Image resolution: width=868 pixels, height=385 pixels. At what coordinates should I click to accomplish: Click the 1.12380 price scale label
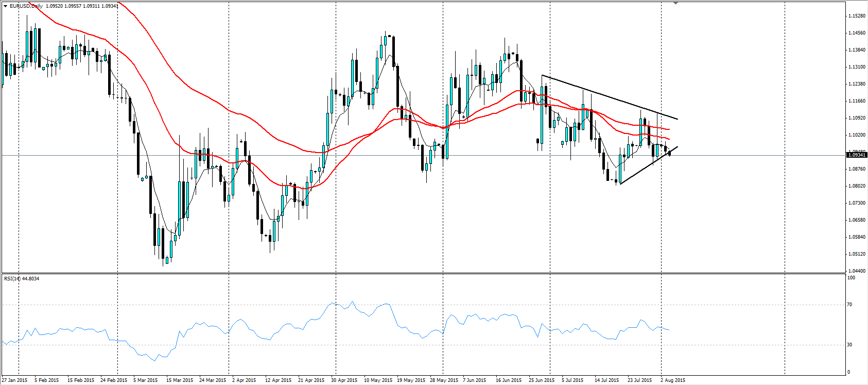857,84
